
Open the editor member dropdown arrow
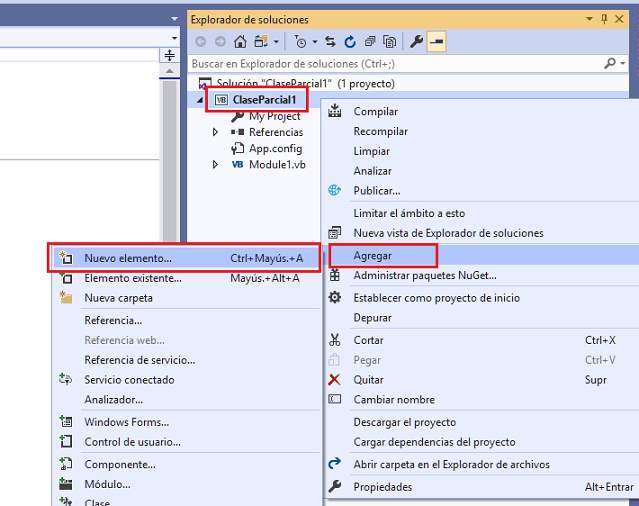click(174, 38)
